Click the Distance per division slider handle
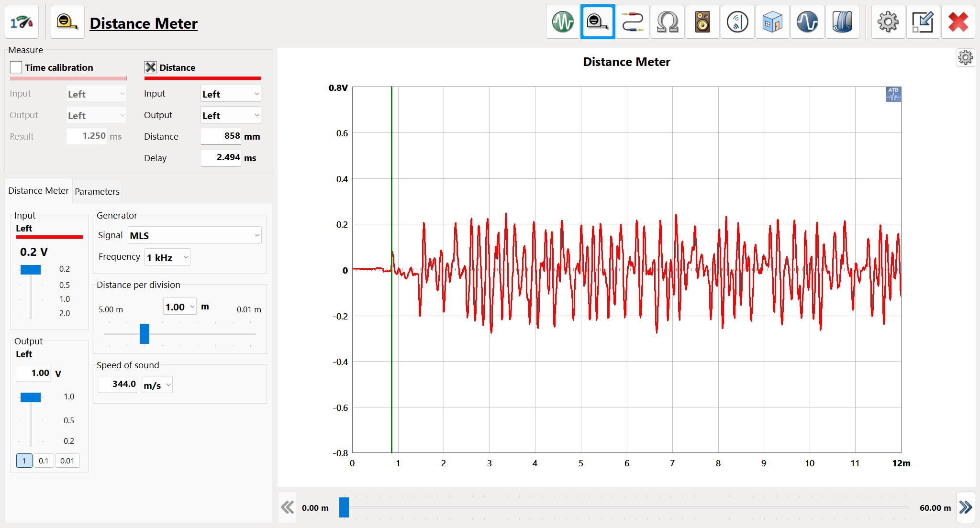This screenshot has height=528, width=980. coord(145,334)
